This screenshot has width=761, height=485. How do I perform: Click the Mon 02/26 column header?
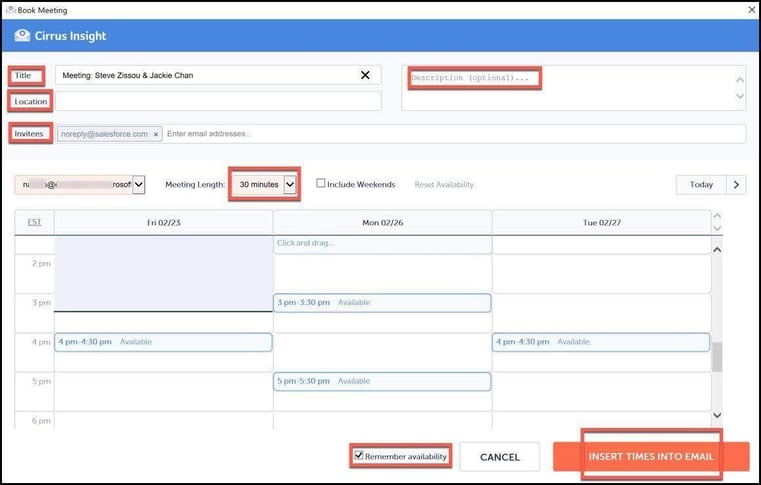(x=382, y=222)
